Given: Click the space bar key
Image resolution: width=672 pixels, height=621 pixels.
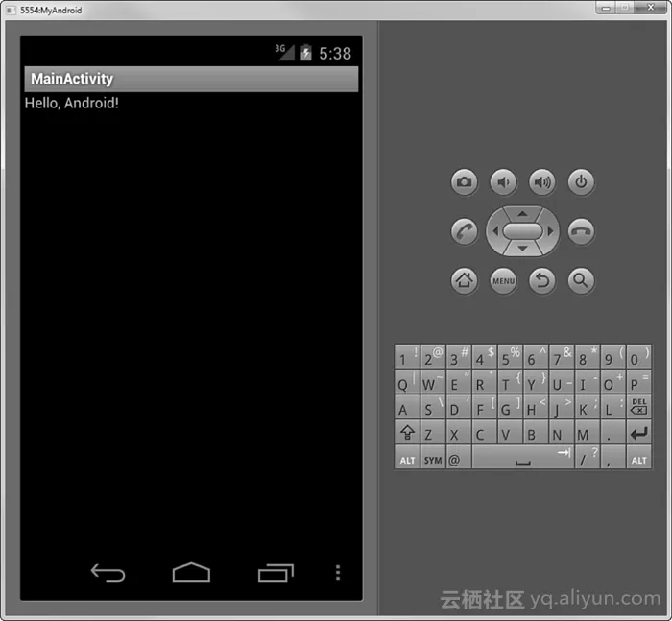Looking at the screenshot, I should 523,457.
